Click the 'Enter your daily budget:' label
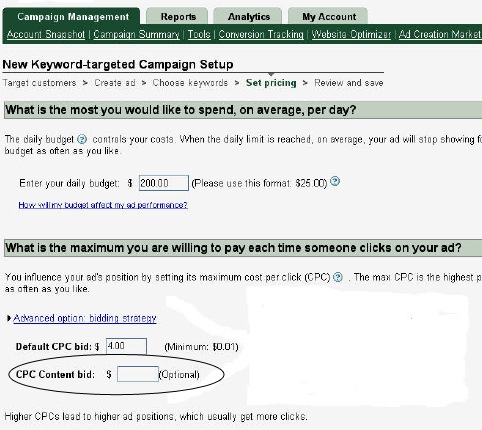Image resolution: width=482 pixels, height=430 pixels. (x=69, y=183)
